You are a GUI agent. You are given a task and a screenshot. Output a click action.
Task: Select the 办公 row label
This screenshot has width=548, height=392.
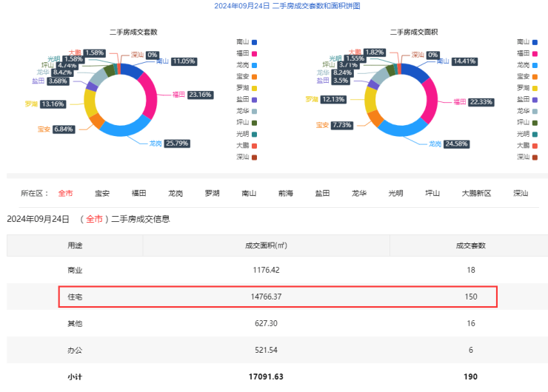click(x=75, y=350)
